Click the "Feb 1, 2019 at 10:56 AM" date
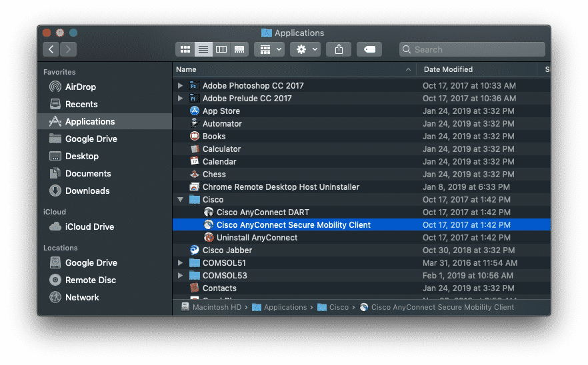This screenshot has height=365, width=588. click(x=467, y=276)
